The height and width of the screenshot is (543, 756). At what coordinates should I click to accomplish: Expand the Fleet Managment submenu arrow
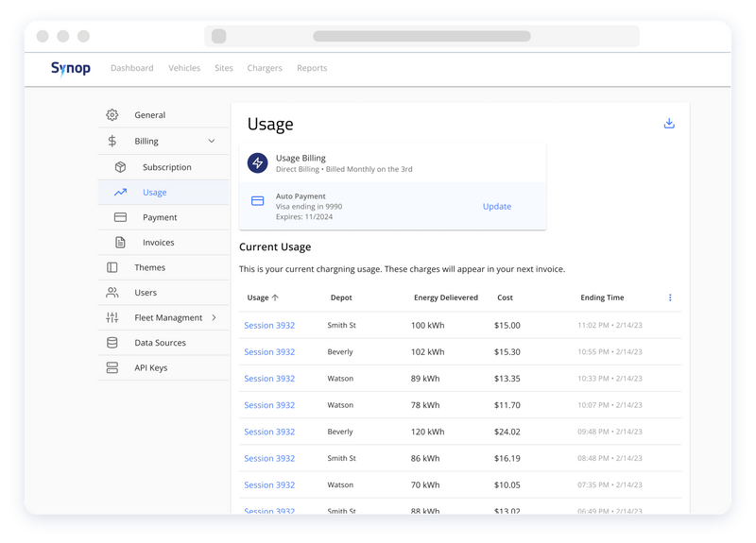[x=214, y=318]
